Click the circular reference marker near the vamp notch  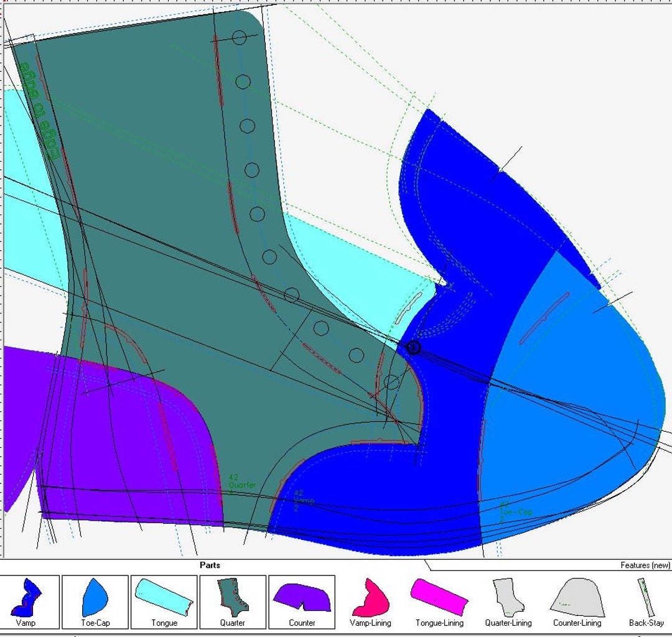tap(413, 348)
